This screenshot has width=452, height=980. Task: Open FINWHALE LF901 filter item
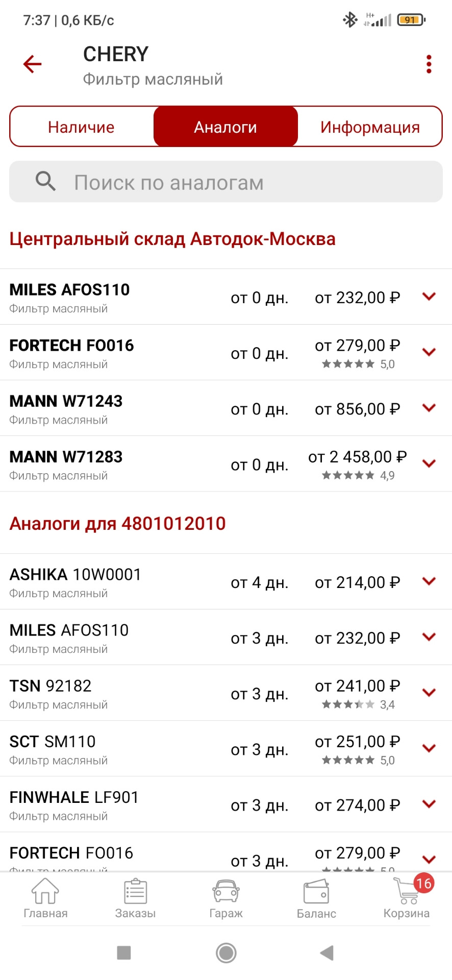pos(74,804)
